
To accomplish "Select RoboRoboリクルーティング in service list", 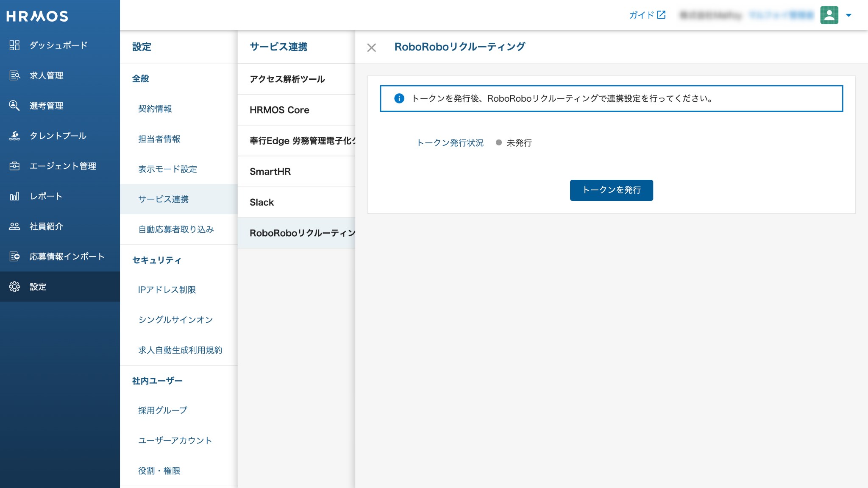I will click(x=296, y=233).
